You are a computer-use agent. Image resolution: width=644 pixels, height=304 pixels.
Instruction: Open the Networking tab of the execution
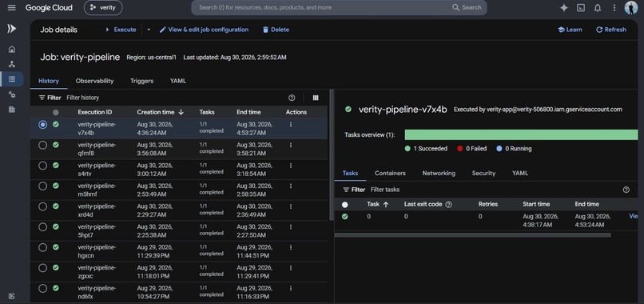(x=439, y=173)
